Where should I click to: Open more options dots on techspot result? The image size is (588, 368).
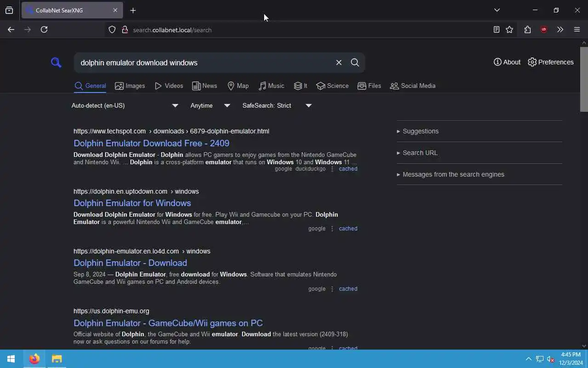point(332,169)
